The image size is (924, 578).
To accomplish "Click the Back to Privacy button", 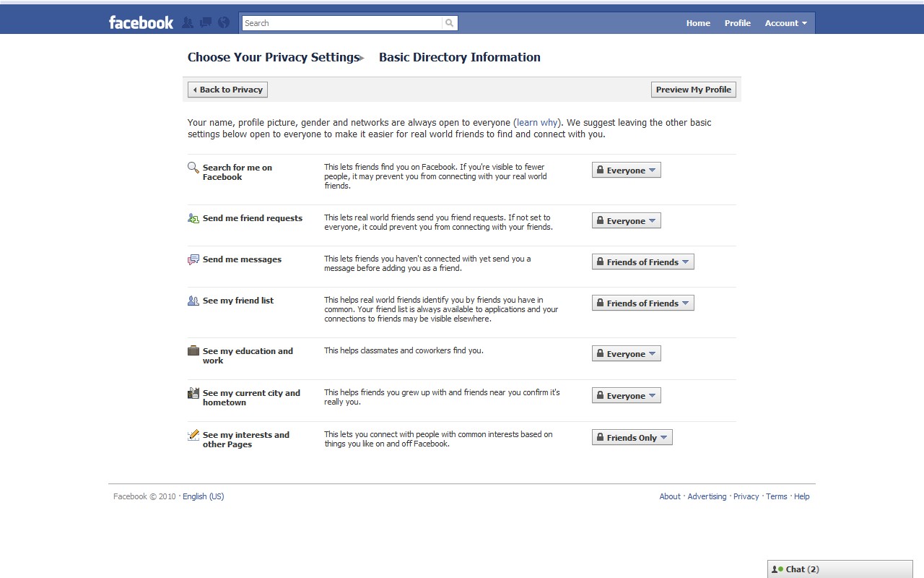I will tap(227, 90).
